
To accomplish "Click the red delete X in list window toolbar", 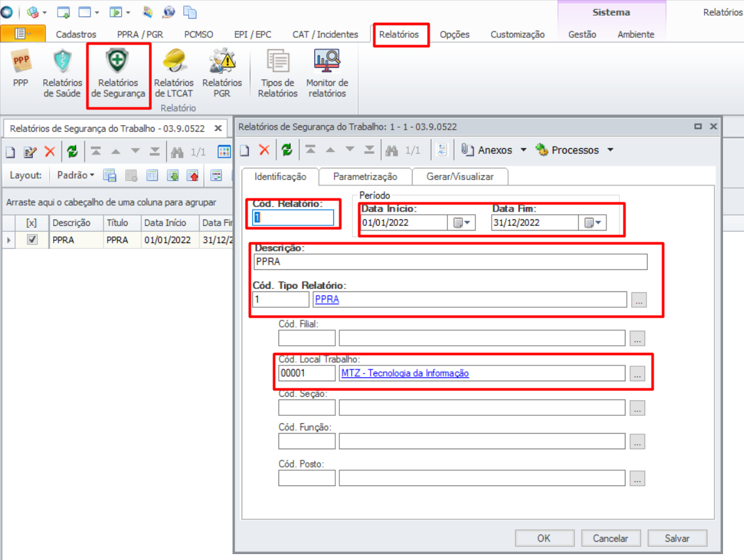I will coord(50,151).
